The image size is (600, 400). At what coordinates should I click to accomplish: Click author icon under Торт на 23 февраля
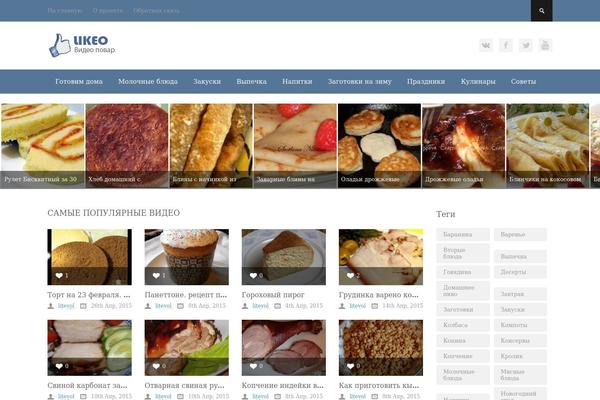[51, 306]
